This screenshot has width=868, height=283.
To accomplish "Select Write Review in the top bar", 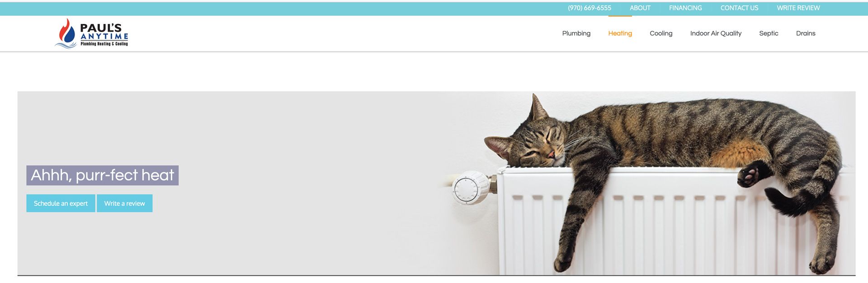I will tap(798, 8).
